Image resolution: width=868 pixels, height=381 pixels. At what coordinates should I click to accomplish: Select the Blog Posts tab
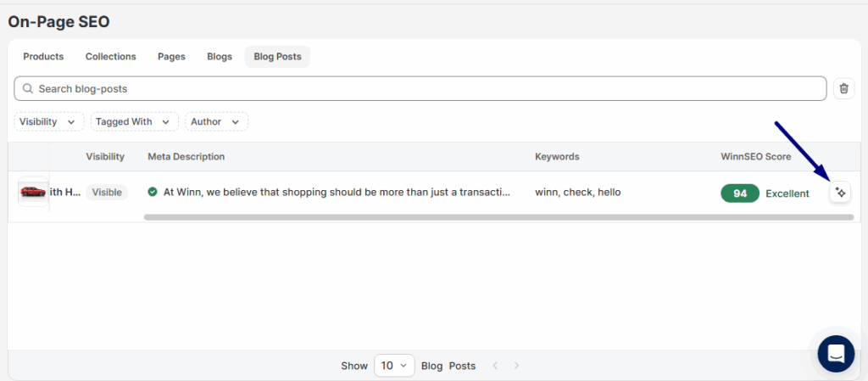(277, 57)
